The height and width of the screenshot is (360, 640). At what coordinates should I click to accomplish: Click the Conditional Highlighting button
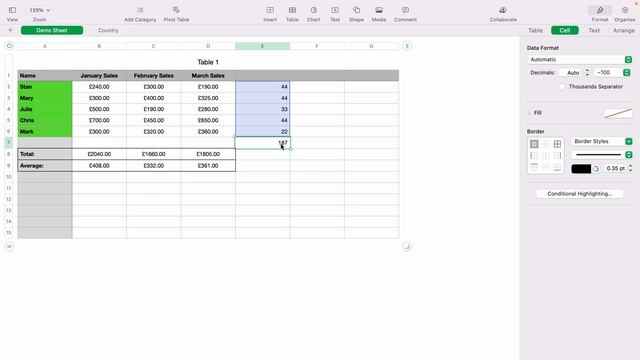tap(580, 194)
